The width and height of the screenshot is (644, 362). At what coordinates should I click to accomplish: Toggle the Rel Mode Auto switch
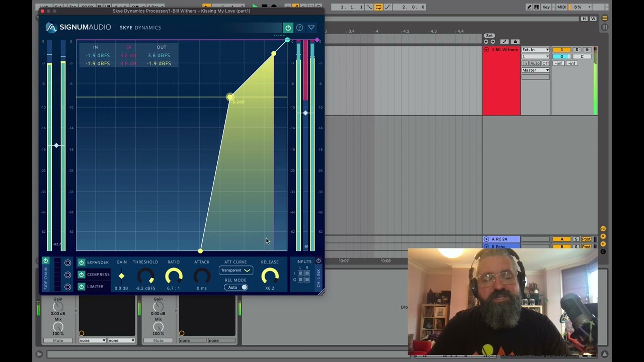click(235, 288)
